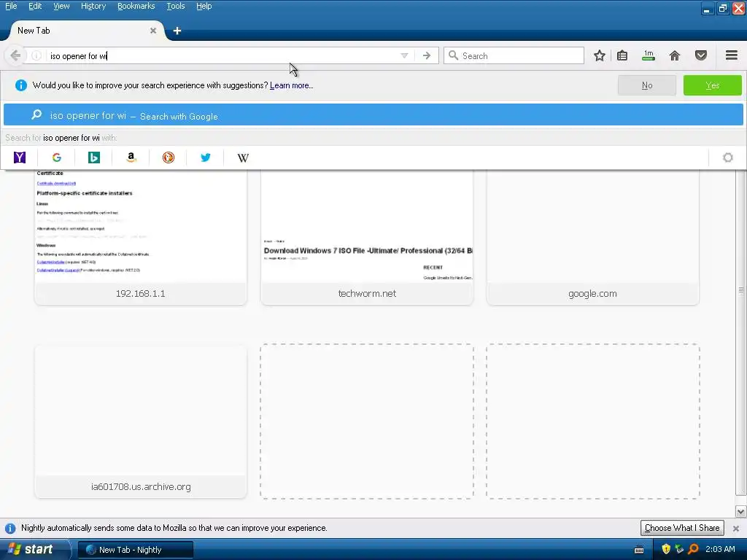
Task: Close the New Tab tab
Action: coord(153,31)
